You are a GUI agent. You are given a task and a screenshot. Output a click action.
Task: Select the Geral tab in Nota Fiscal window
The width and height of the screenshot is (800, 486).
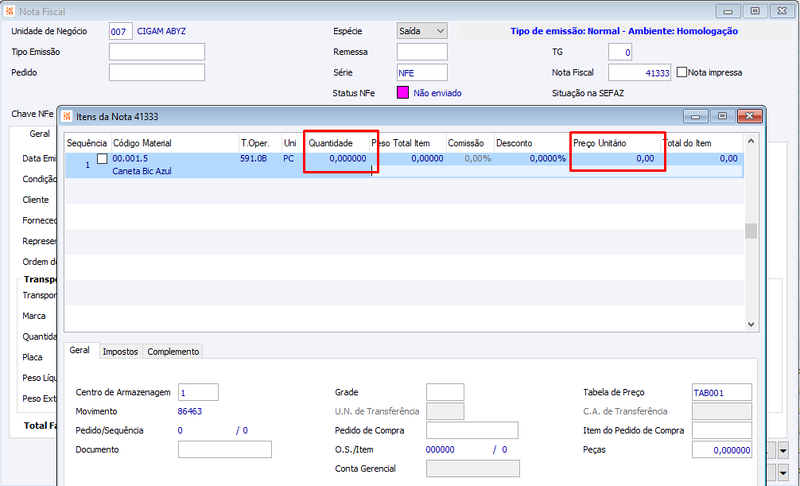point(40,134)
